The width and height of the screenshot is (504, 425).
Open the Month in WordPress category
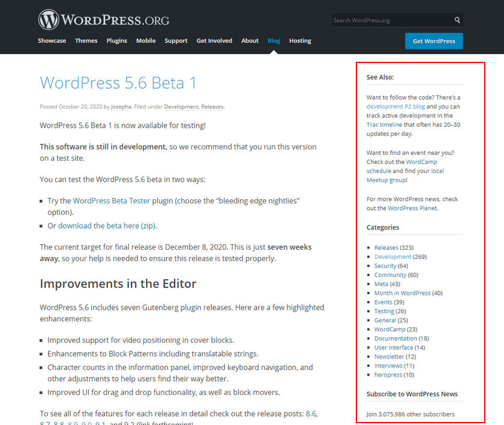tap(403, 293)
